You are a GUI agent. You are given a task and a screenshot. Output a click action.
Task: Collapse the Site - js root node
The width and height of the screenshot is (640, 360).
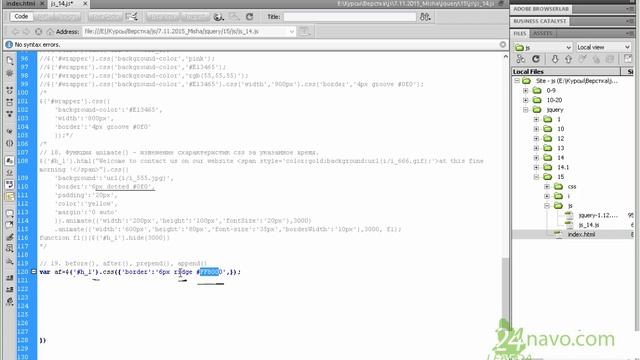click(x=517, y=81)
